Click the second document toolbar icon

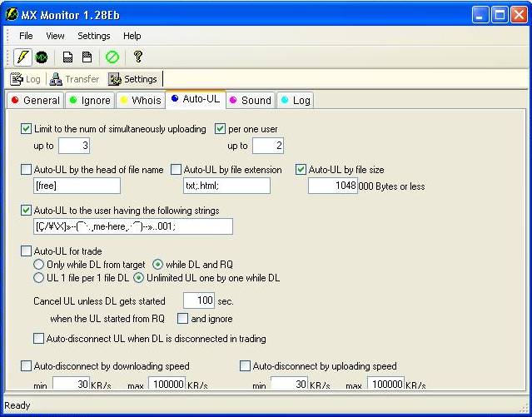point(87,57)
